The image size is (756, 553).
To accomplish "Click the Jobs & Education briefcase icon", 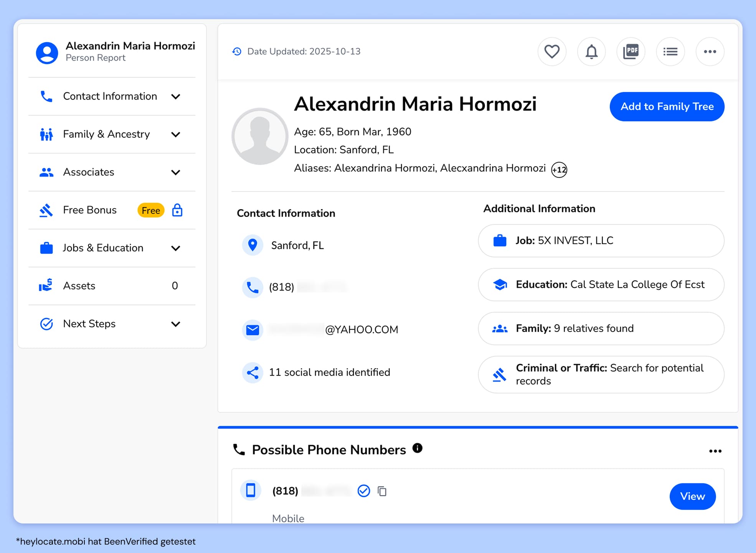I will pos(46,248).
